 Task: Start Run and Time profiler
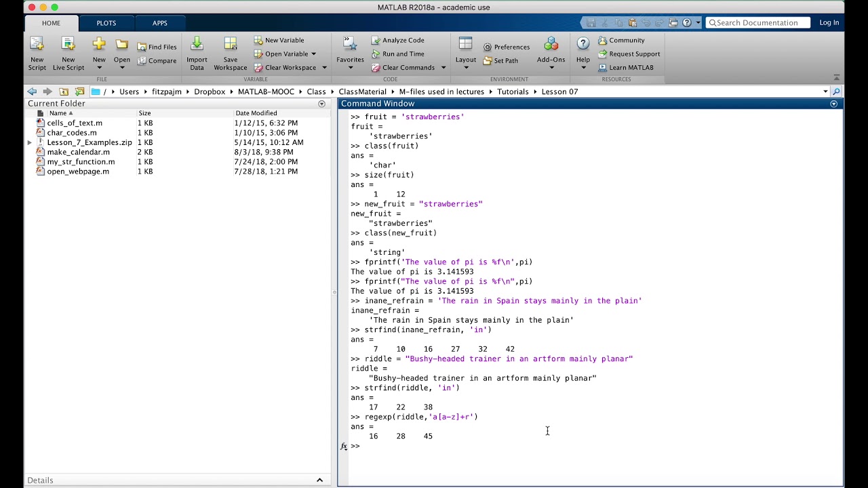pyautogui.click(x=397, y=54)
